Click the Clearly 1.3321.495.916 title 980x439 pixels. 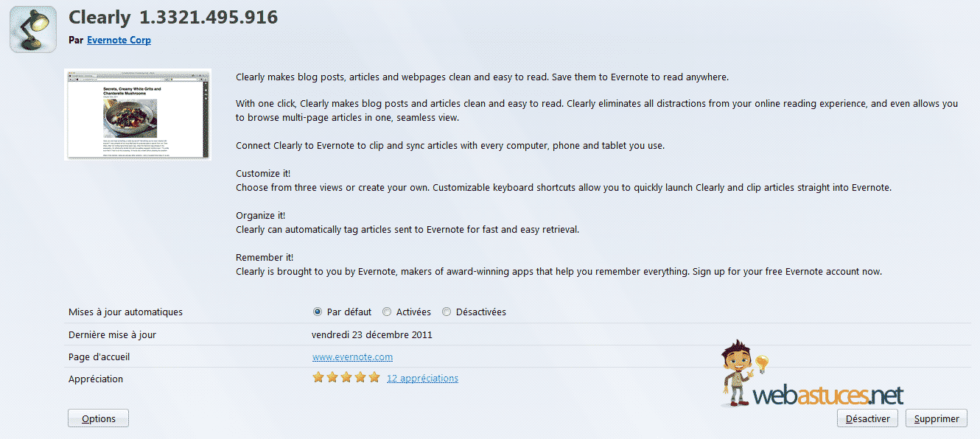[173, 17]
